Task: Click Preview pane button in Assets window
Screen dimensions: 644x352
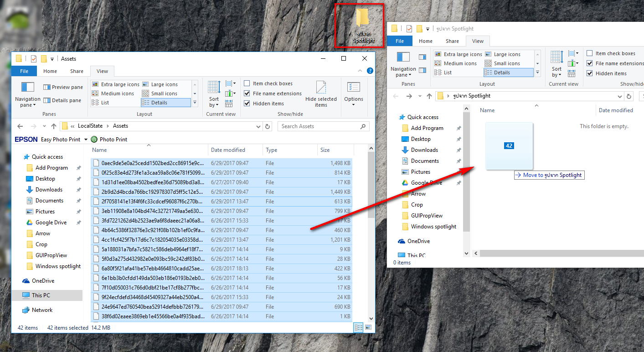Action: click(63, 87)
